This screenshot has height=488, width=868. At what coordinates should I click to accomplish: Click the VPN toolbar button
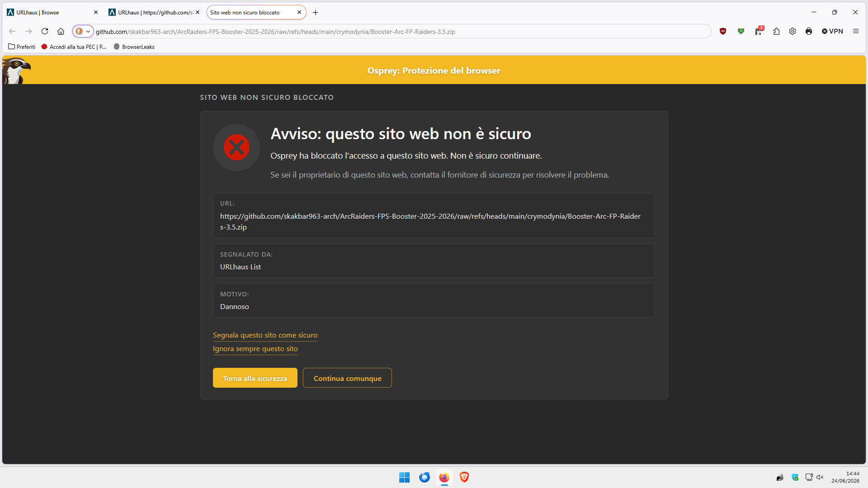(832, 31)
